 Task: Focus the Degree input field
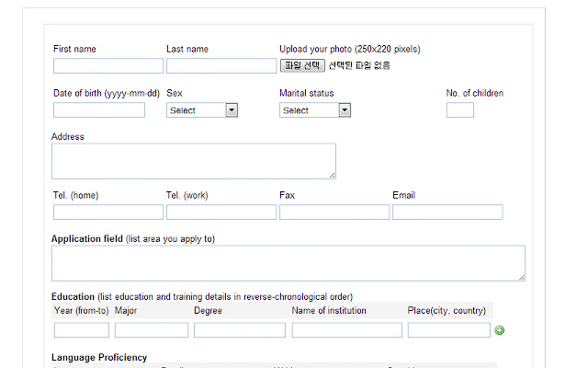click(239, 330)
